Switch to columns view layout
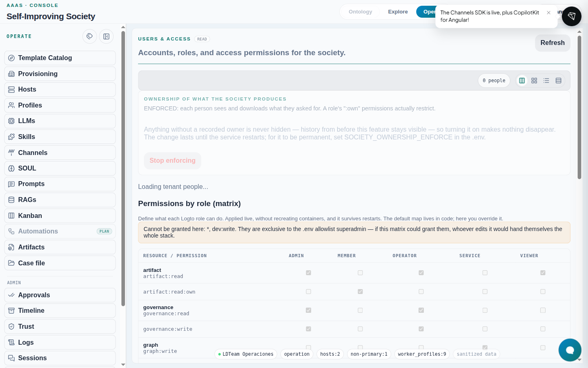The width and height of the screenshot is (588, 368). [x=522, y=81]
